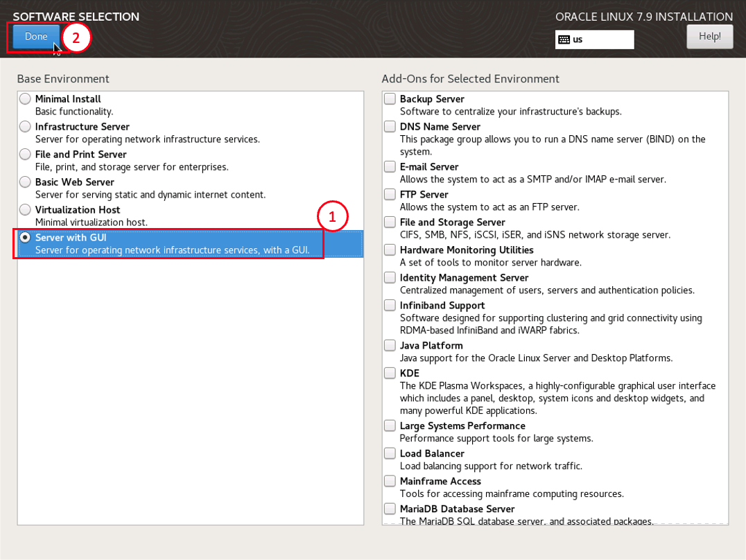Check MariaDB Database Server add-on

pyautogui.click(x=390, y=509)
